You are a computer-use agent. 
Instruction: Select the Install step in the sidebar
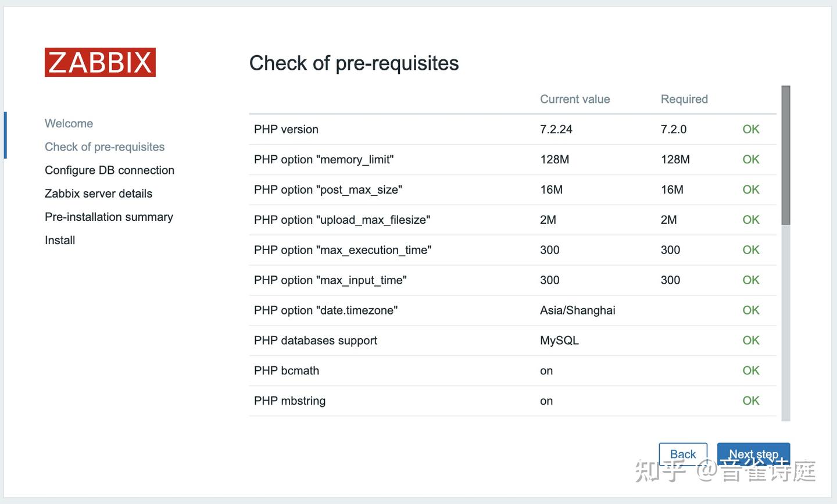click(60, 240)
